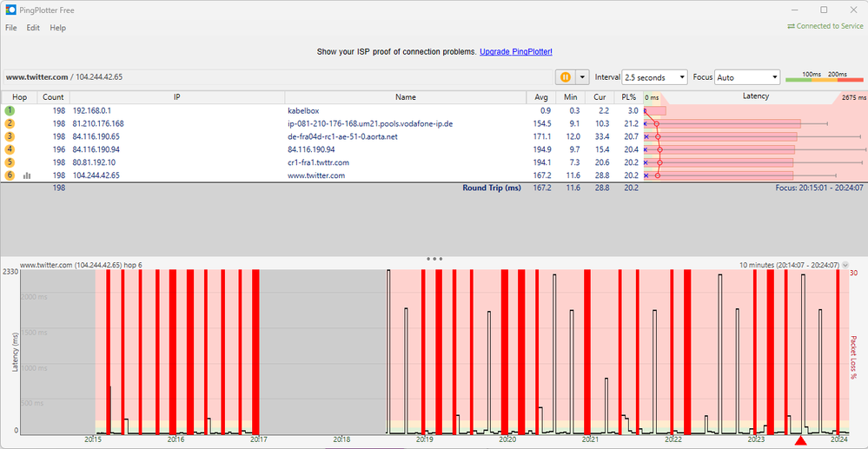Viewport: 868px width, 449px height.
Task: Click the red triangle marker on the timeline
Action: pyautogui.click(x=800, y=441)
